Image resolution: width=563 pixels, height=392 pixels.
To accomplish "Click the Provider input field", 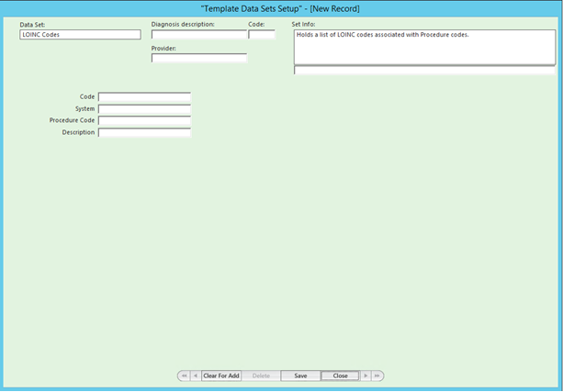I will click(199, 58).
